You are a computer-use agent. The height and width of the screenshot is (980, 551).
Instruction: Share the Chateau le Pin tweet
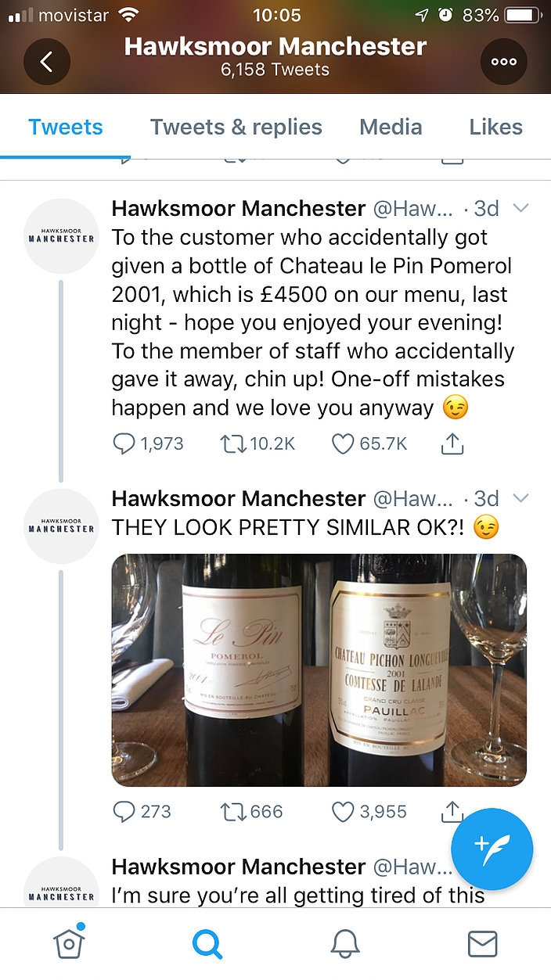pyautogui.click(x=452, y=443)
